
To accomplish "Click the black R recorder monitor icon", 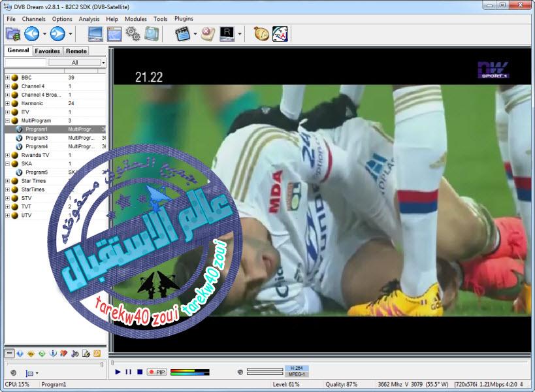I will point(227,34).
